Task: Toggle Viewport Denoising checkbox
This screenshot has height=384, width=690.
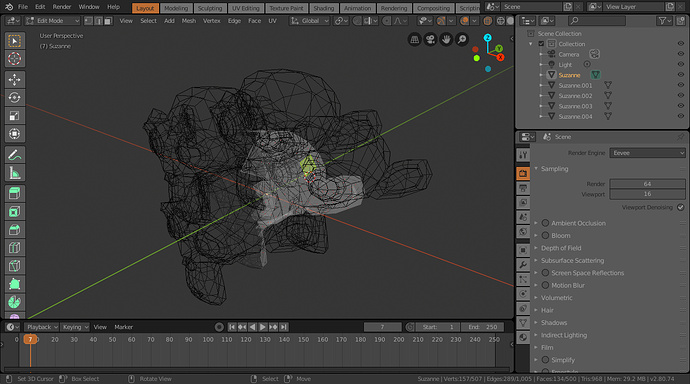Action: pos(681,207)
